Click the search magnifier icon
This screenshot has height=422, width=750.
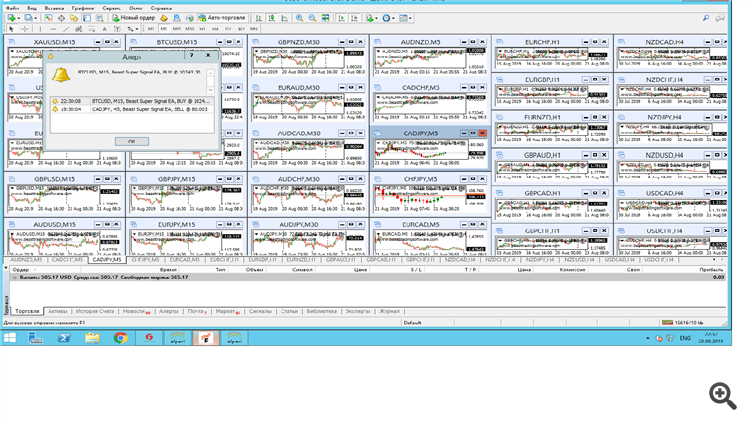tap(706, 18)
